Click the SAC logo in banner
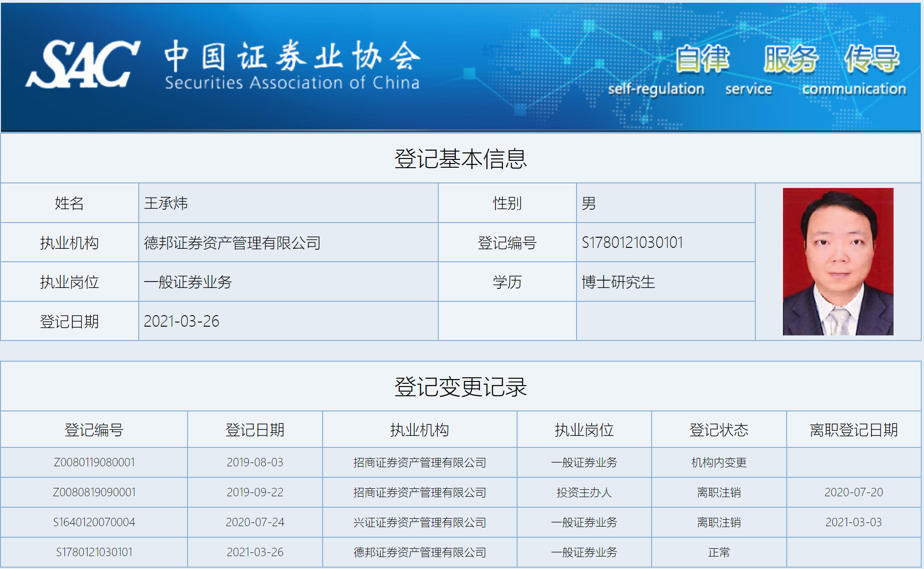The image size is (924, 569). click(83, 65)
